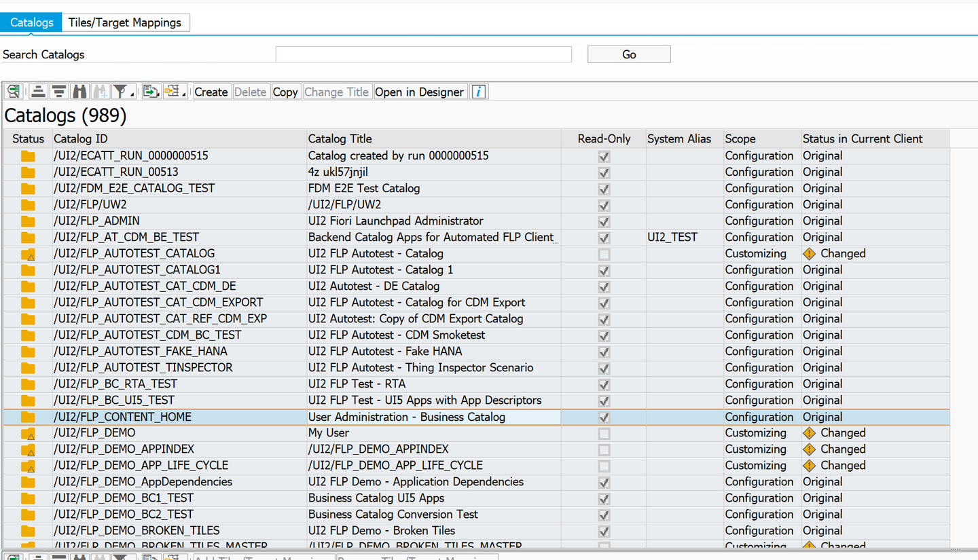Image resolution: width=978 pixels, height=560 pixels.
Task: Click the Changed warning icon for UI2 FLP Autotest - Catalog
Action: (x=809, y=254)
